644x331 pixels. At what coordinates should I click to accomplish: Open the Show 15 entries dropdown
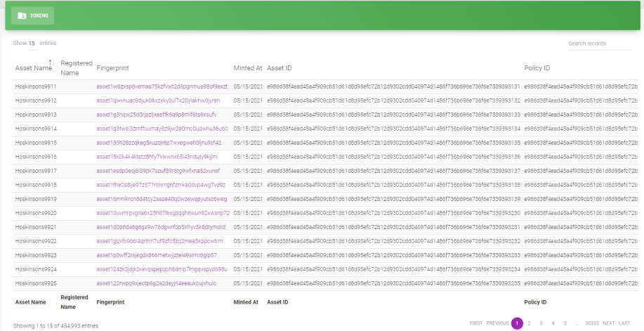(x=32, y=43)
